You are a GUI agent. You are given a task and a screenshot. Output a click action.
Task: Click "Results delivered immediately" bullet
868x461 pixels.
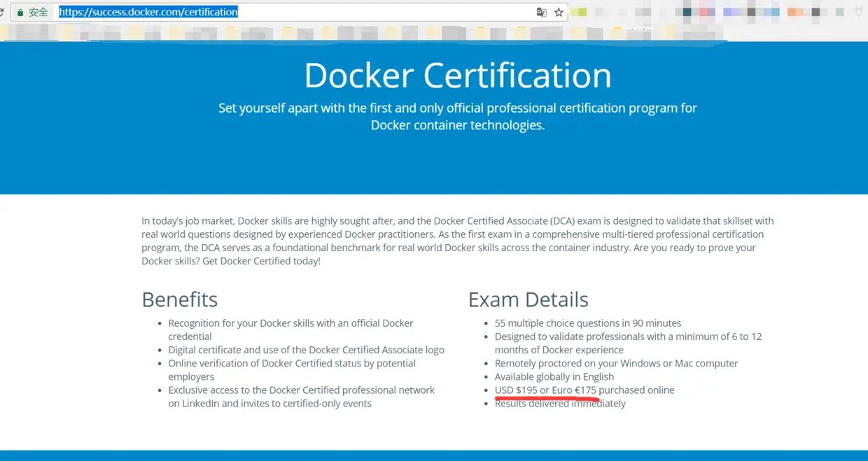coord(560,403)
